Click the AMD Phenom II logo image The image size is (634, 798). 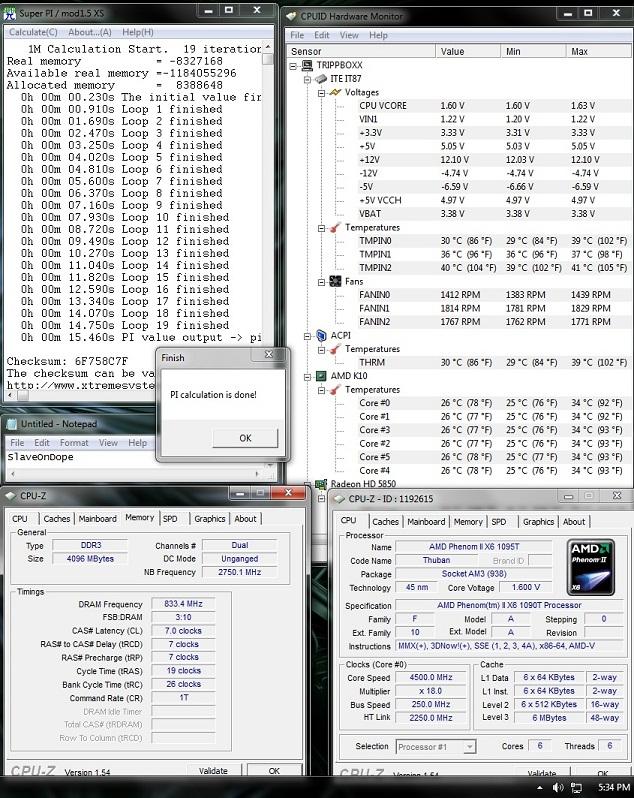click(591, 567)
